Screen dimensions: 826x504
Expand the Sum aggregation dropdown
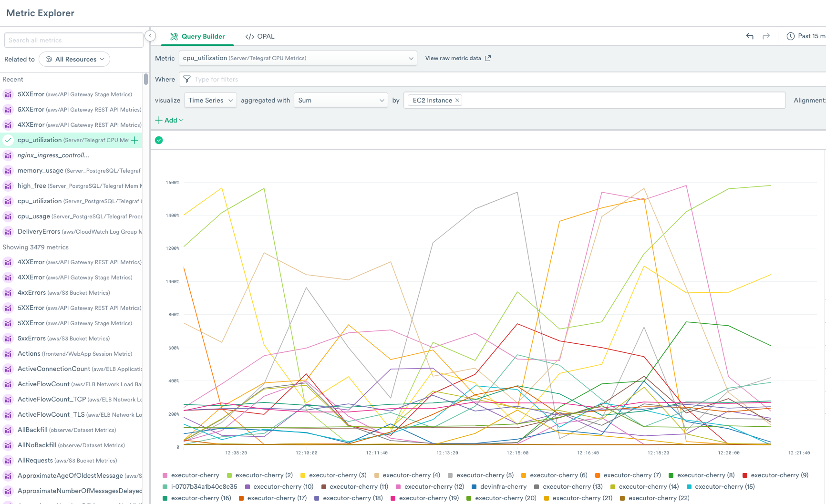(341, 100)
